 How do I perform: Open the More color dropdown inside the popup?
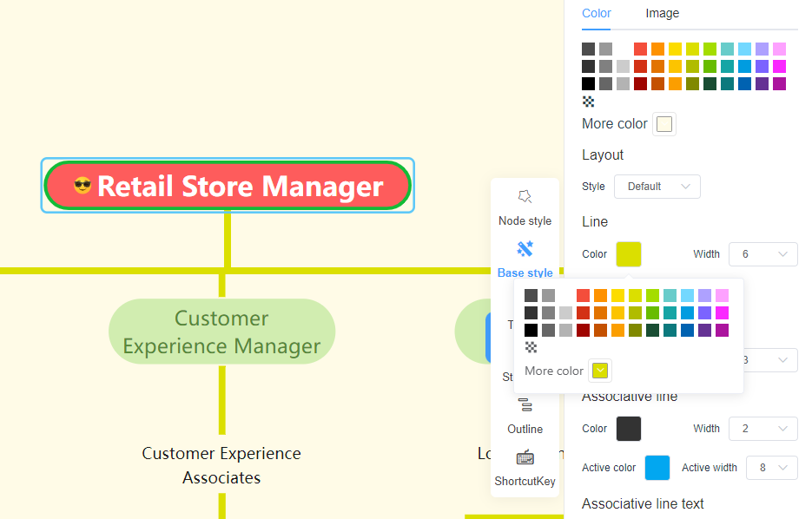[600, 371]
